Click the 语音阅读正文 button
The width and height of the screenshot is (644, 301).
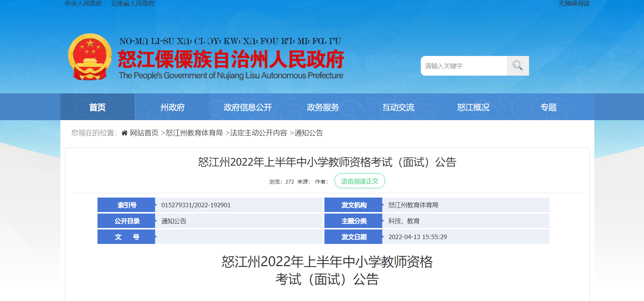[x=360, y=181]
